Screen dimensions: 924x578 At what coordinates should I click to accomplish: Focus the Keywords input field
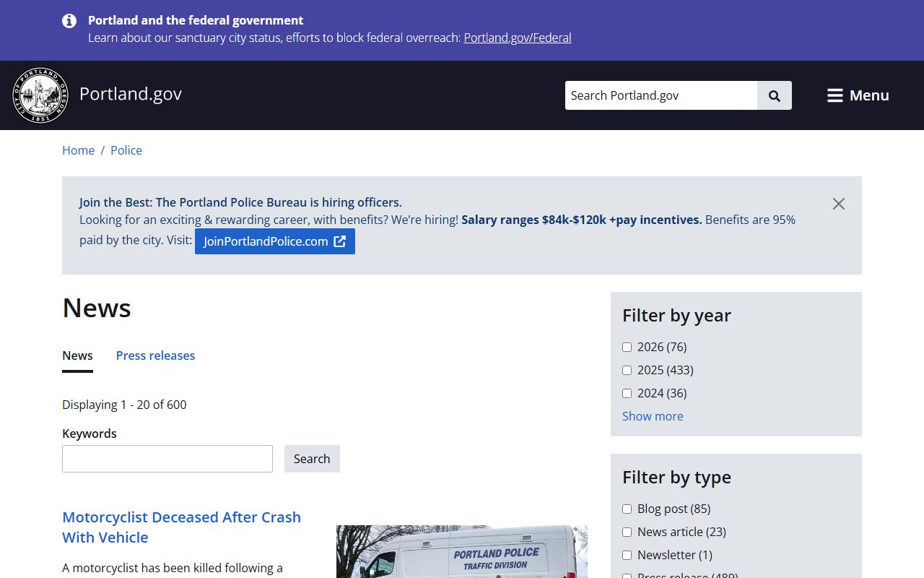[167, 459]
